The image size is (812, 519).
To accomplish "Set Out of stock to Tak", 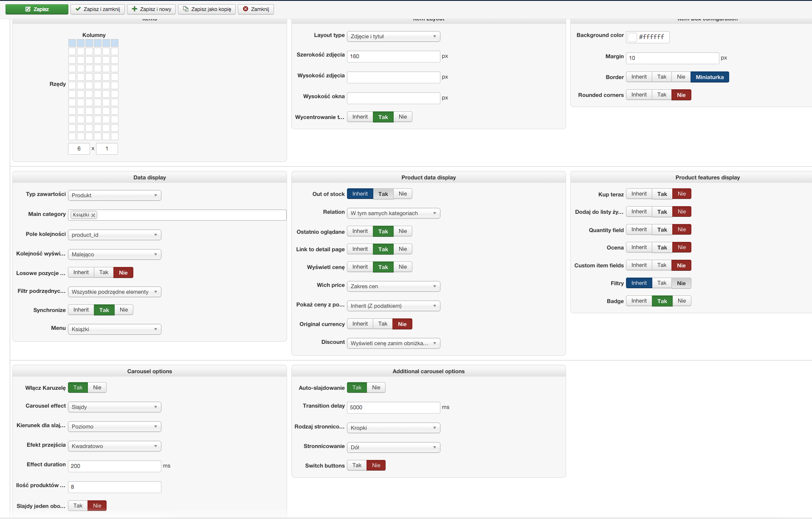I will pyautogui.click(x=383, y=194).
